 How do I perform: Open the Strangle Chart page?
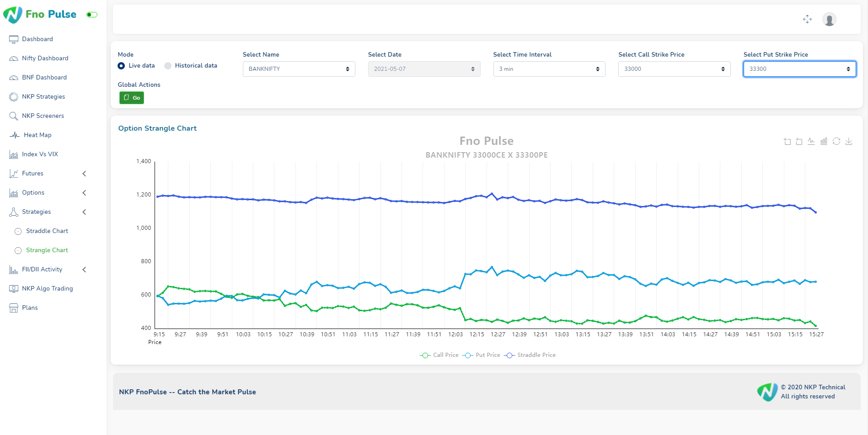(x=47, y=250)
